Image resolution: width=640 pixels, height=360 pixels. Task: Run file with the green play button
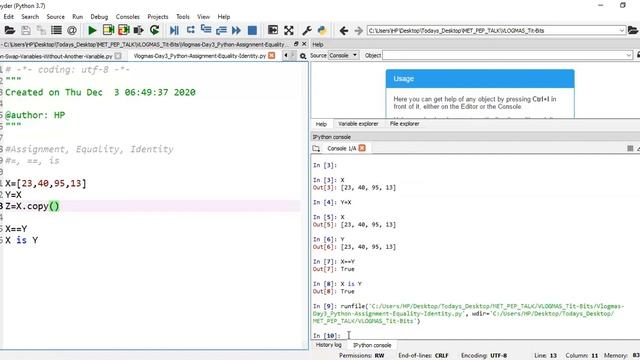(x=92, y=30)
